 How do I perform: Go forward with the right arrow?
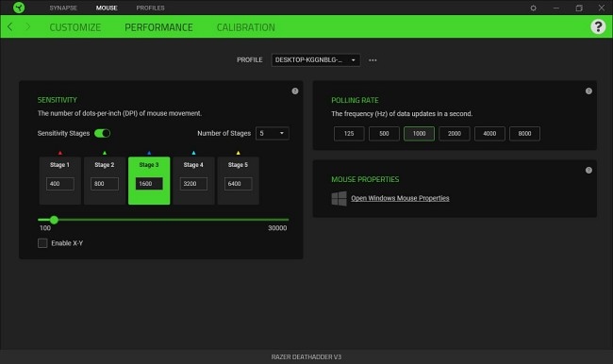(28, 26)
